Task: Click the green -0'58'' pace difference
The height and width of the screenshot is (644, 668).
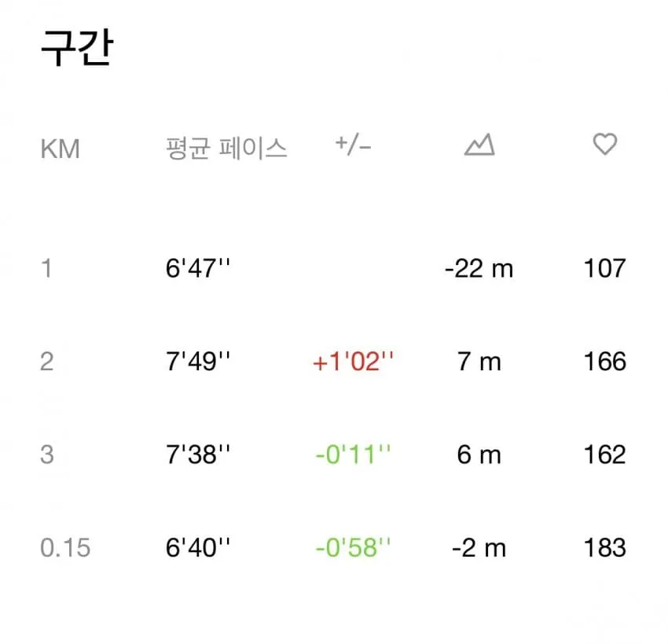Action: pos(353,548)
